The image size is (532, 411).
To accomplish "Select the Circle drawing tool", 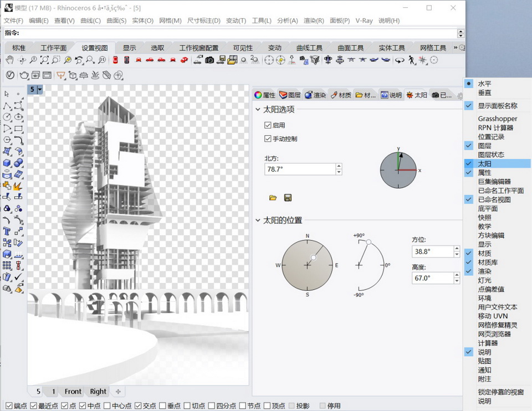I will coord(7,117).
